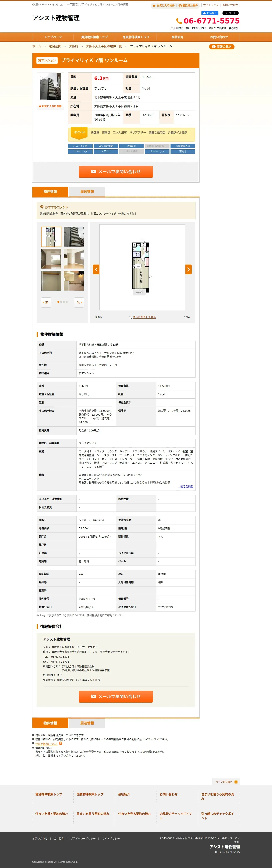The width and height of the screenshot is (272, 868).
Task: Click the お気に入りに登録 star button
Action: click(x=50, y=106)
